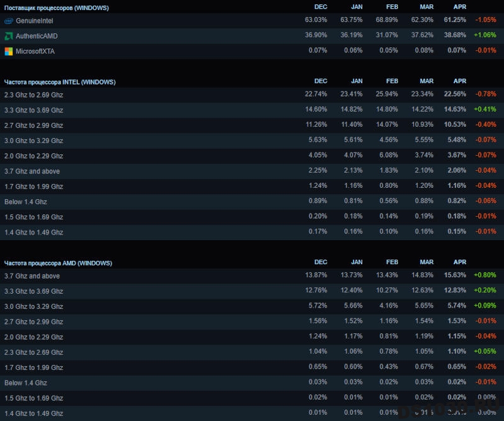Click the DEC column header in the vendor table
The image size is (504, 421).
[321, 7]
